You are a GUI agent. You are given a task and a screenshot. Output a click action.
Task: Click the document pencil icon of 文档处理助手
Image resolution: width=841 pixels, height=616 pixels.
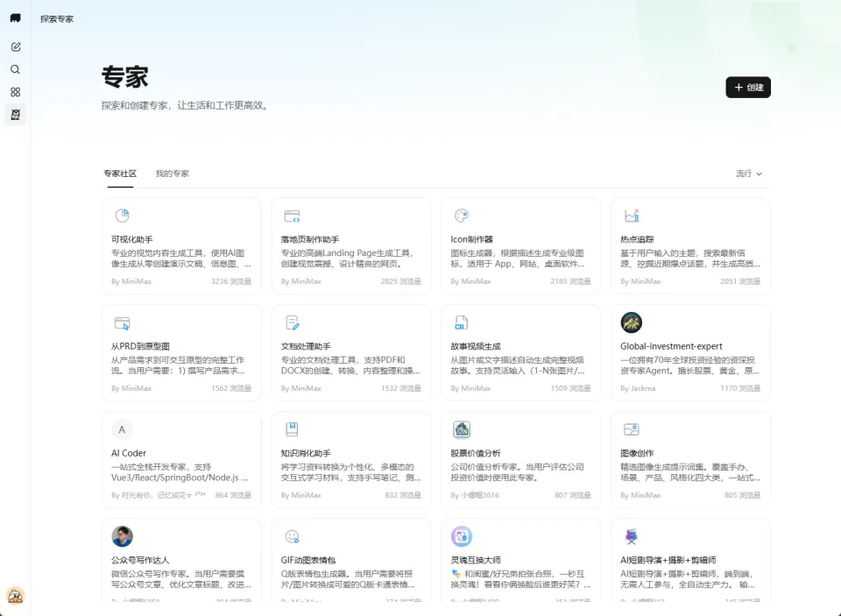(292, 322)
